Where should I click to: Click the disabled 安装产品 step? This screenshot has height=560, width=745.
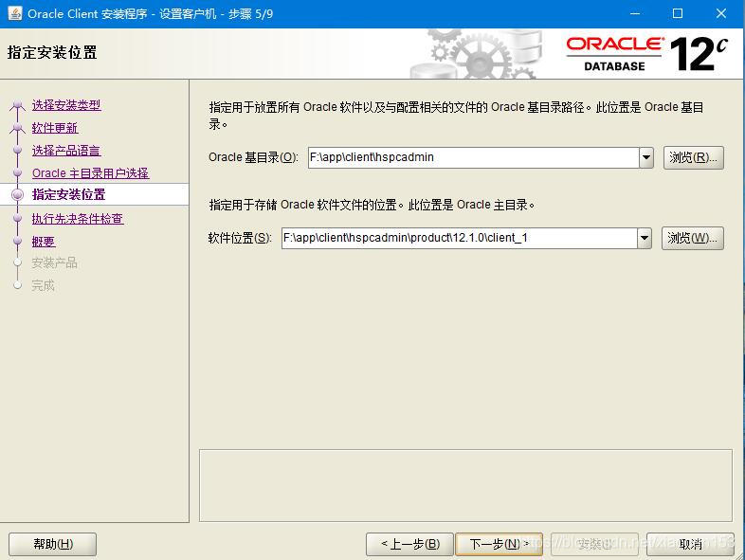click(54, 263)
